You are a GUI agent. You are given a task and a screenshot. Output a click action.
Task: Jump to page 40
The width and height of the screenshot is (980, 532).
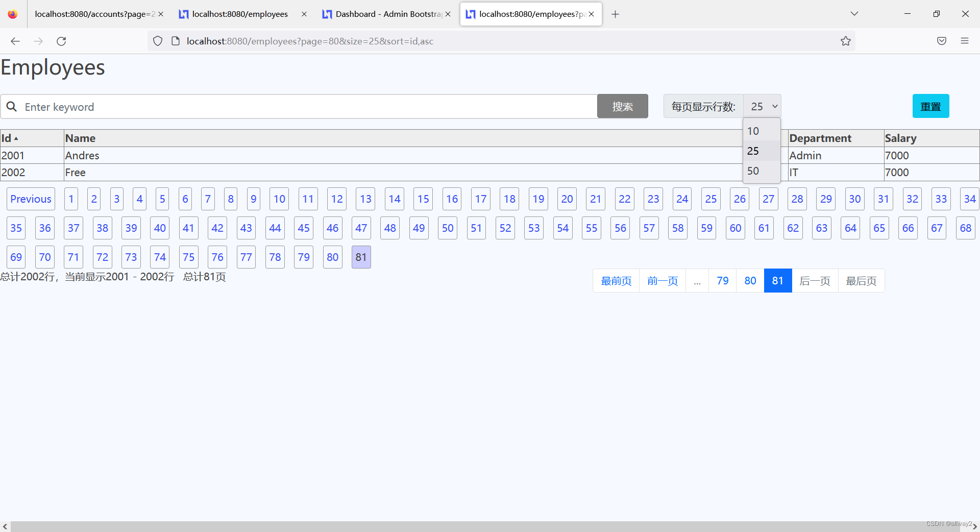coord(159,228)
